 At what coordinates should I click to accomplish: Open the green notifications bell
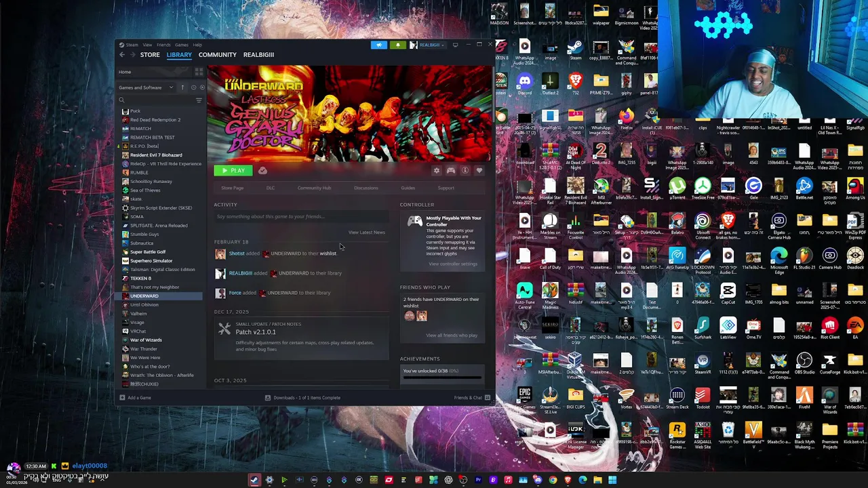397,45
